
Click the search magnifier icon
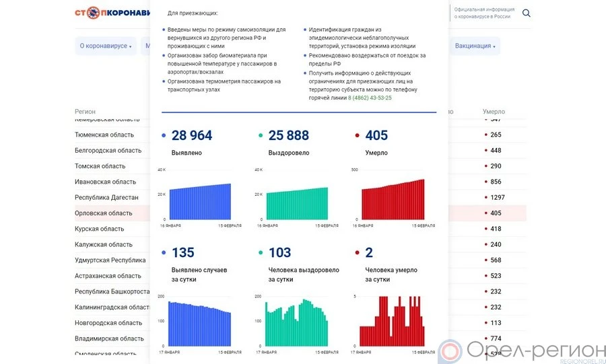click(x=527, y=13)
